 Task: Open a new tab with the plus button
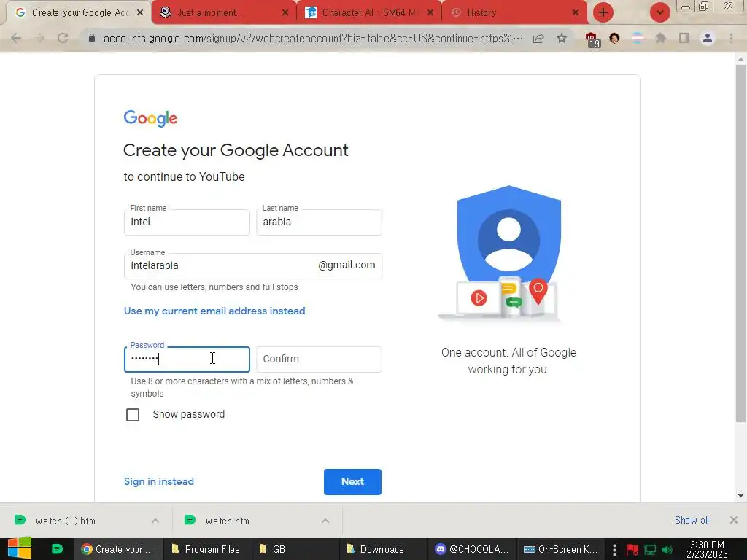(x=603, y=12)
